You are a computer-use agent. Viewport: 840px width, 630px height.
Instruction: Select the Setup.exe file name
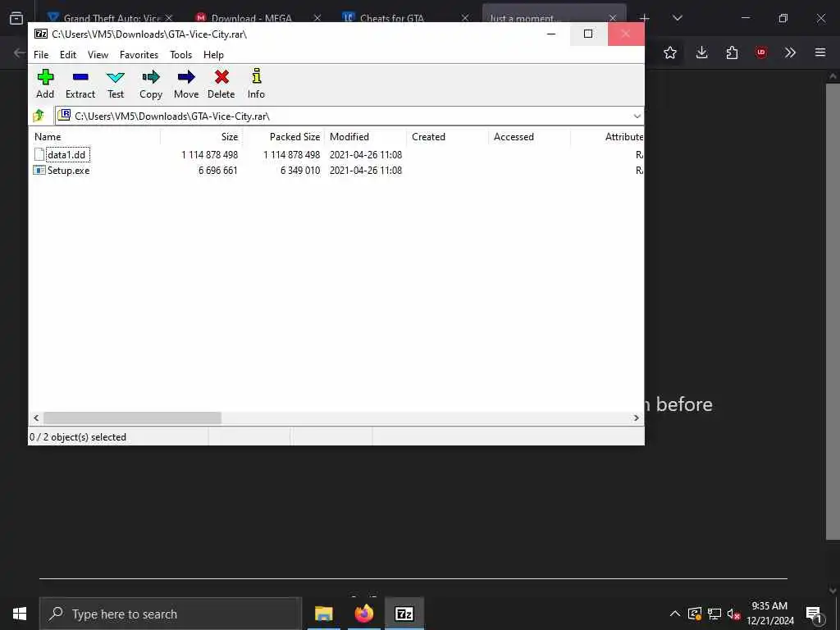[x=69, y=171]
